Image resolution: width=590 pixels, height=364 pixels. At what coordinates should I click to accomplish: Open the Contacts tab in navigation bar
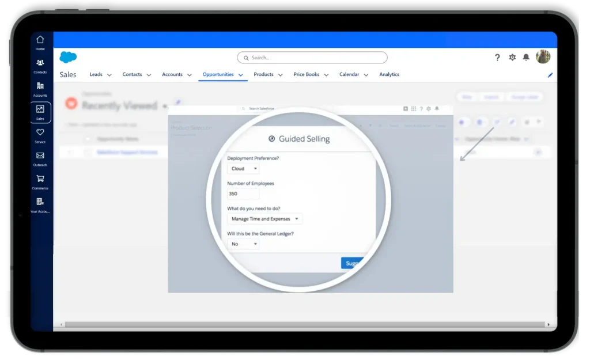[x=132, y=74]
